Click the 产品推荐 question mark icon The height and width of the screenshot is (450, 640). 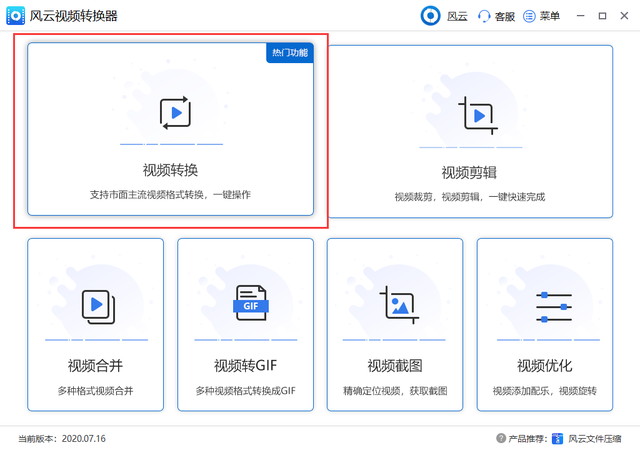pyautogui.click(x=501, y=438)
